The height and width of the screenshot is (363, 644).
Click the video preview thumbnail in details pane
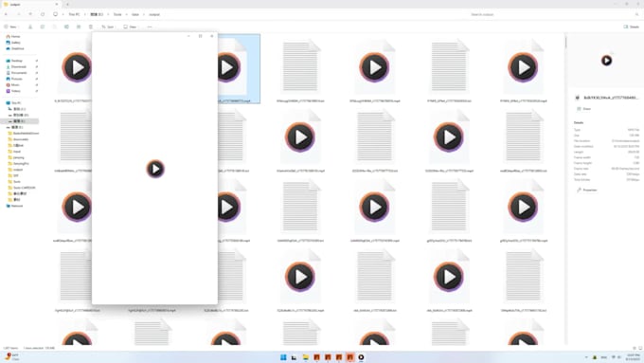pyautogui.click(x=607, y=61)
